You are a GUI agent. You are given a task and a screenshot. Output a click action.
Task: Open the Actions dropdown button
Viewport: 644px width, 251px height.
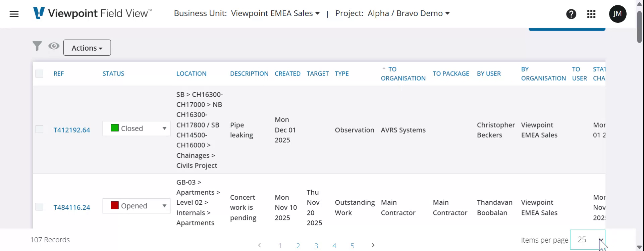pyautogui.click(x=87, y=48)
